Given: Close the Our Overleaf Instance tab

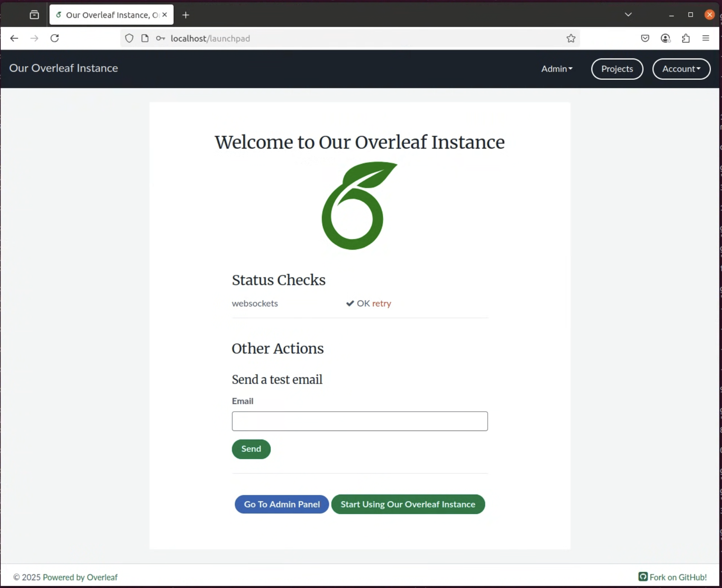Looking at the screenshot, I should coord(165,15).
